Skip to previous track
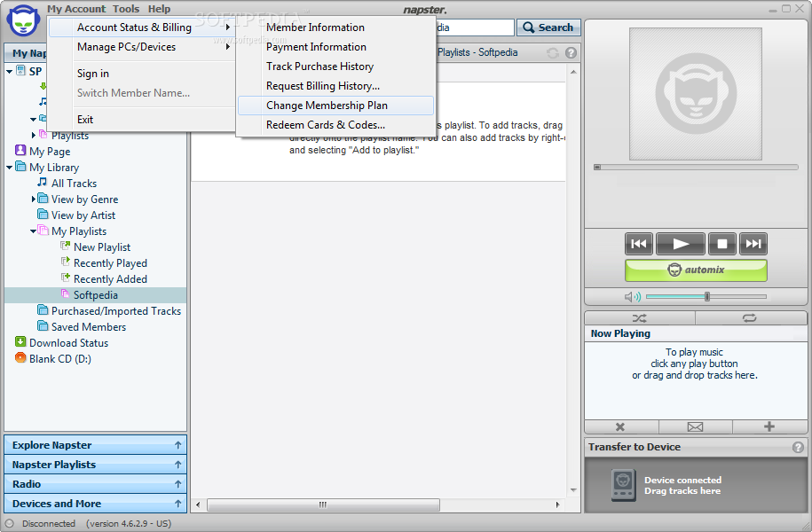812x532 pixels. pos(639,244)
